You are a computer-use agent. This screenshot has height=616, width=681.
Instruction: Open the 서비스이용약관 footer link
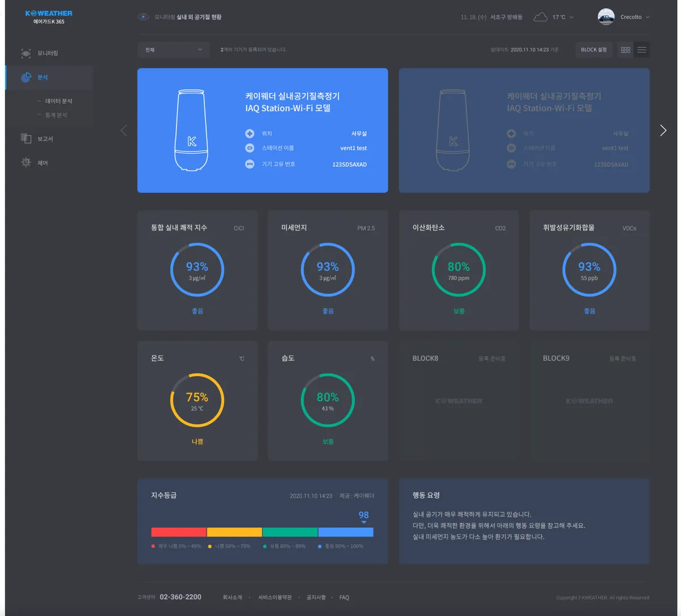(x=275, y=597)
